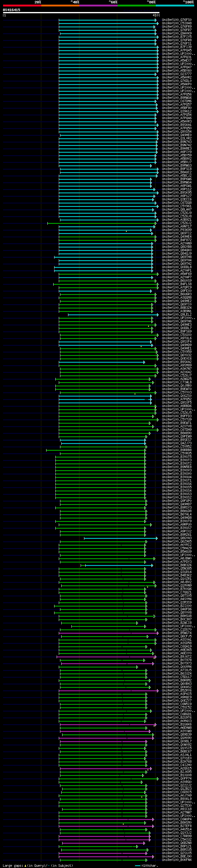Click the red ~20% legend color bar

click(22, 6)
